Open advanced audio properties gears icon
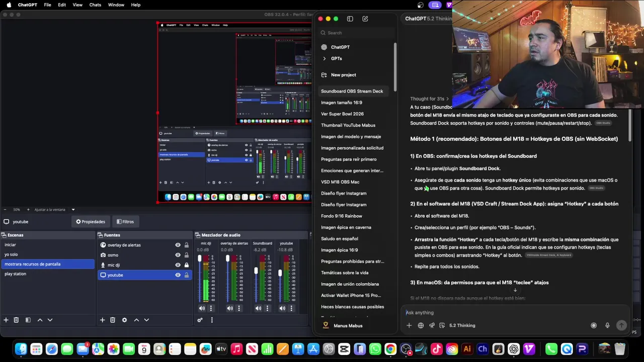Screen dimensions: 644x362 (x=200, y=320)
